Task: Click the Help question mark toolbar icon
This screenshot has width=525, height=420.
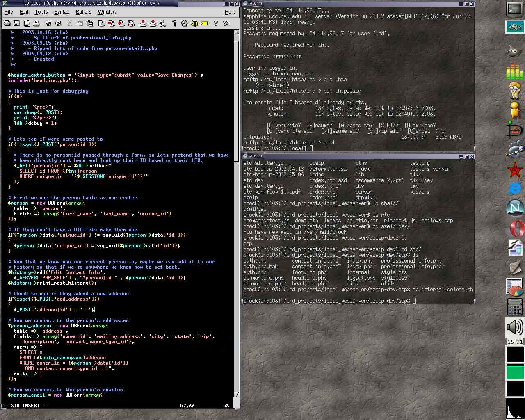Action: [x=216, y=23]
